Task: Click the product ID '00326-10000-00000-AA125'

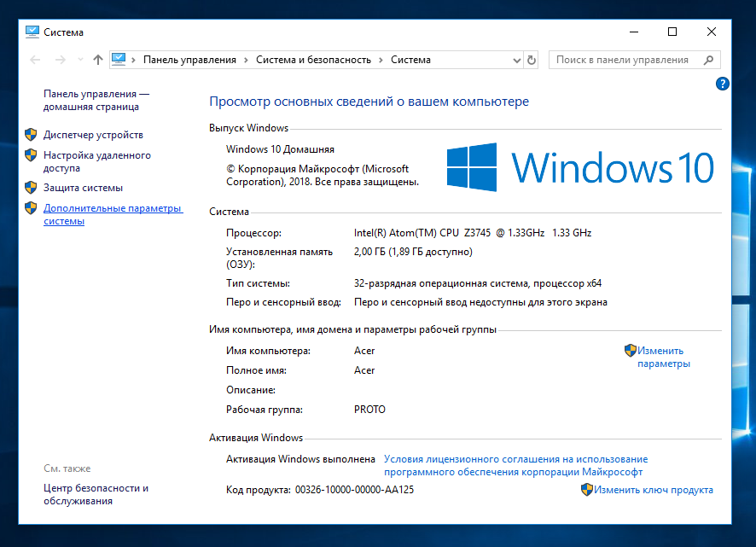Action: tap(354, 490)
